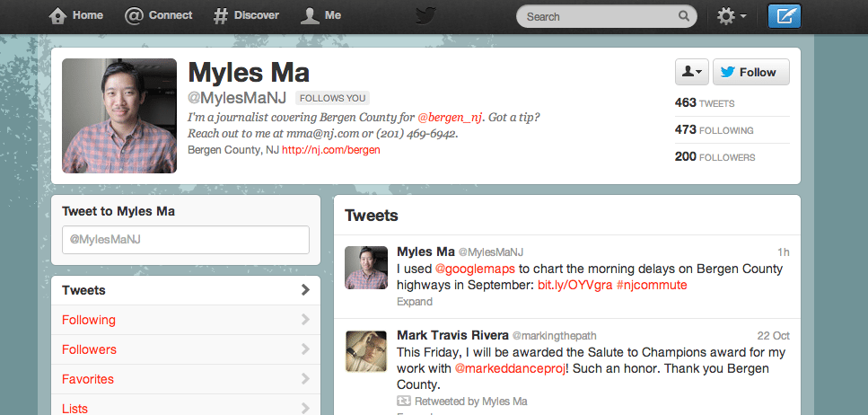Click the Me person icon

(x=310, y=15)
